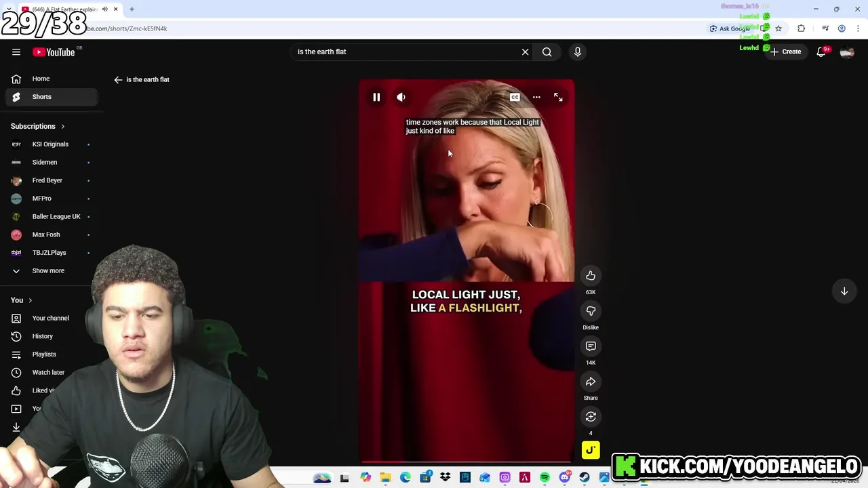Screen dimensions: 868x488
Task: Open the account avatar menu
Action: click(x=847, y=52)
